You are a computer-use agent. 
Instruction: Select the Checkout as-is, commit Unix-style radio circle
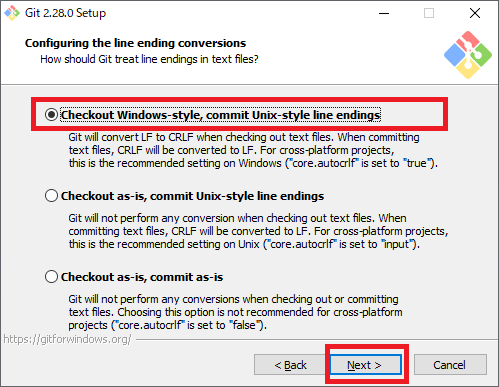(51, 196)
